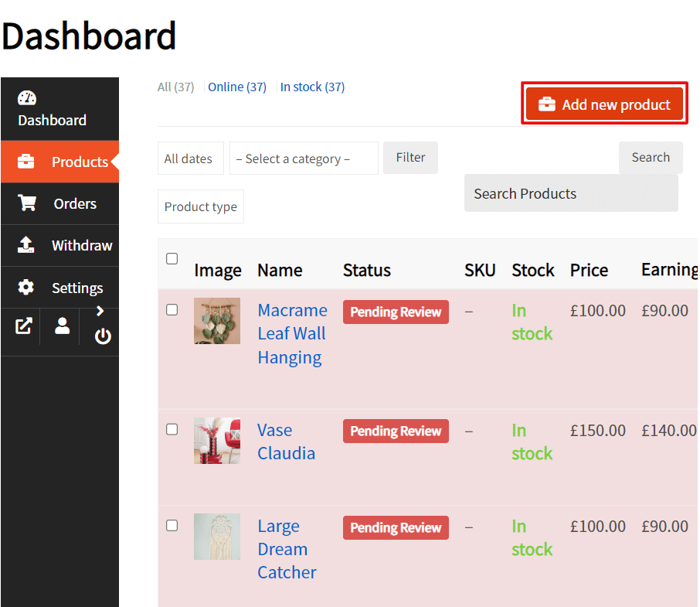Click the gear Settings icon
This screenshot has width=700, height=607.
25,287
